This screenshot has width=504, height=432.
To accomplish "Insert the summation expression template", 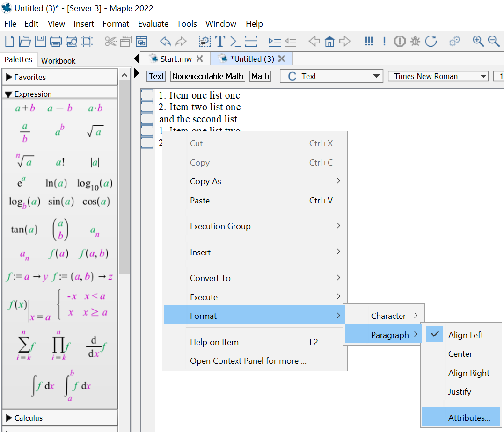I will [x=26, y=346].
